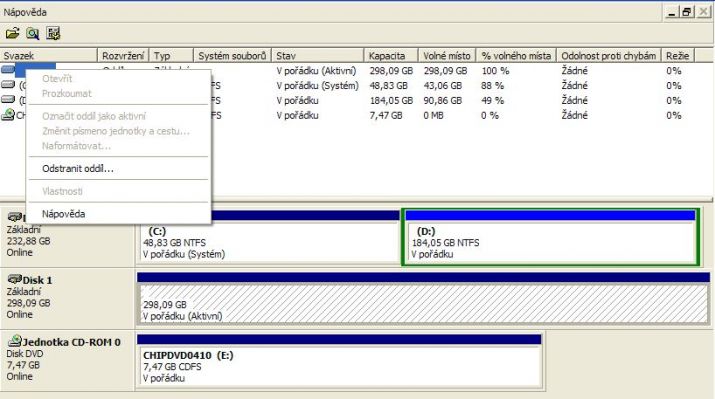Sort by Typ column header

171,56
